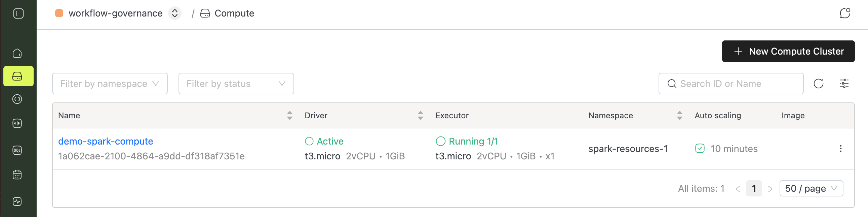This screenshot has height=217, width=868.
Task: Open the Home sidebar icon
Action: (x=17, y=53)
